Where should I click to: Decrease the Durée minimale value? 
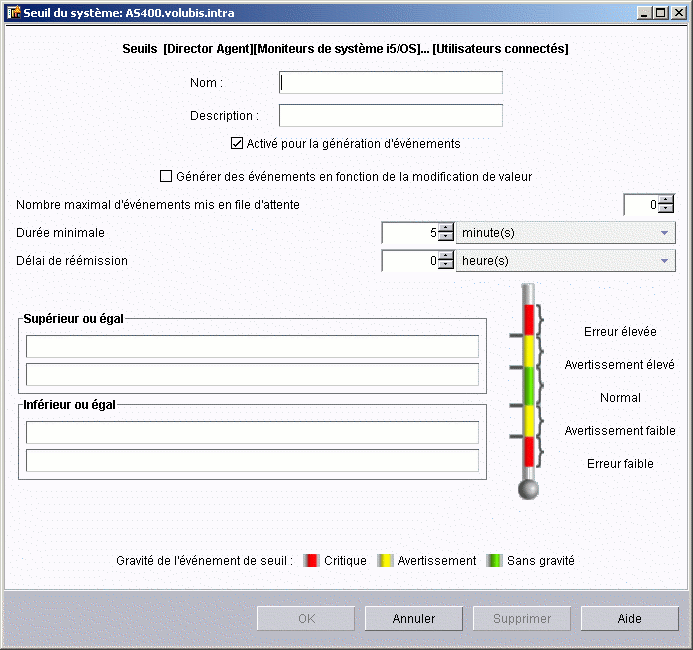[446, 236]
